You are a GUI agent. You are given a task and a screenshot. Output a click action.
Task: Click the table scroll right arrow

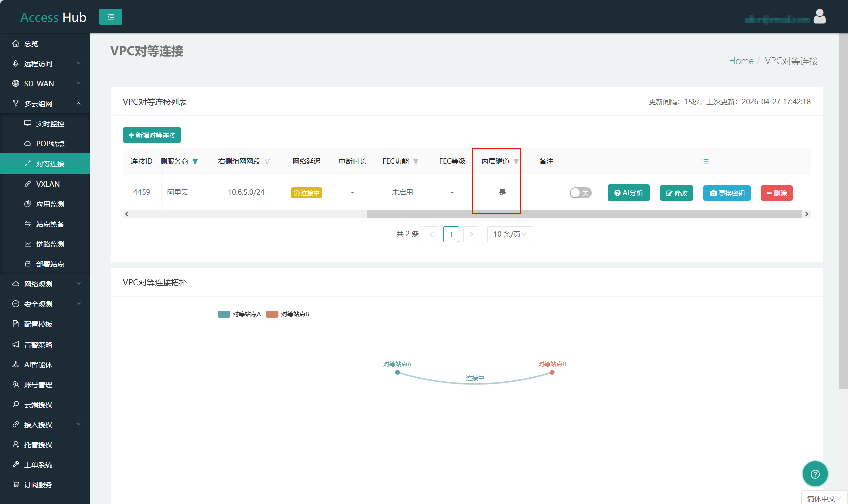coord(807,214)
